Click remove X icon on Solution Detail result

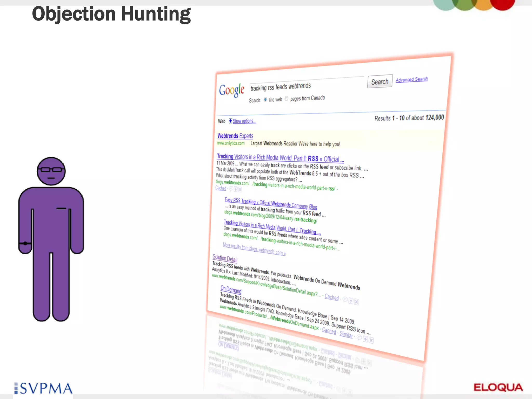pyautogui.click(x=357, y=302)
